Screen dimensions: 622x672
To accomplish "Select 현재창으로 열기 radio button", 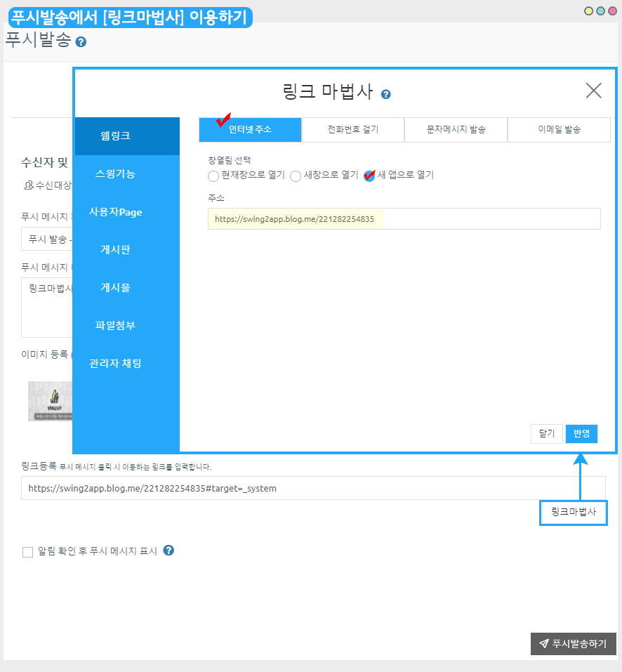I will [213, 176].
